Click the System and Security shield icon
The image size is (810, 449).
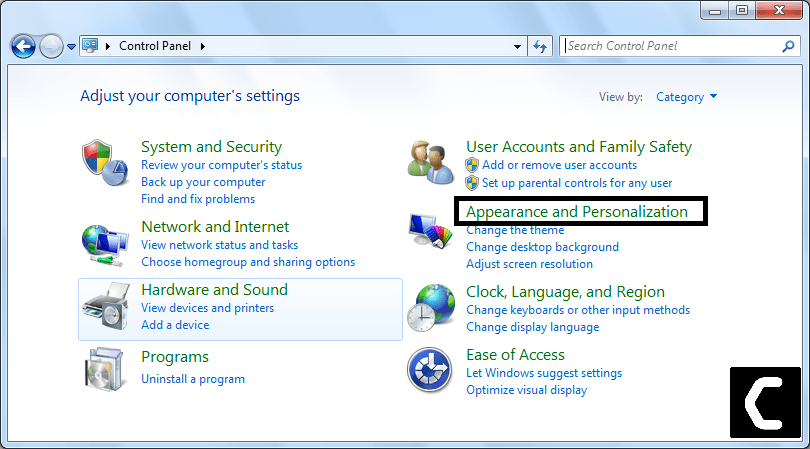click(x=105, y=163)
